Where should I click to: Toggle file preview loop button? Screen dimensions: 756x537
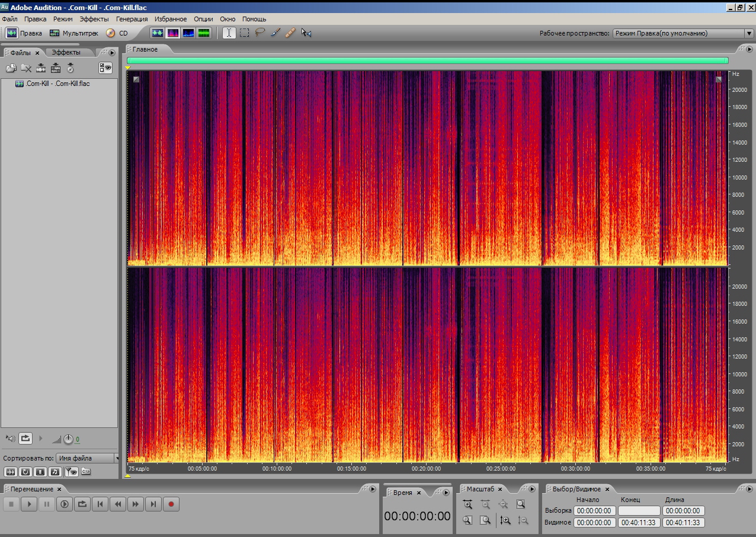point(25,439)
